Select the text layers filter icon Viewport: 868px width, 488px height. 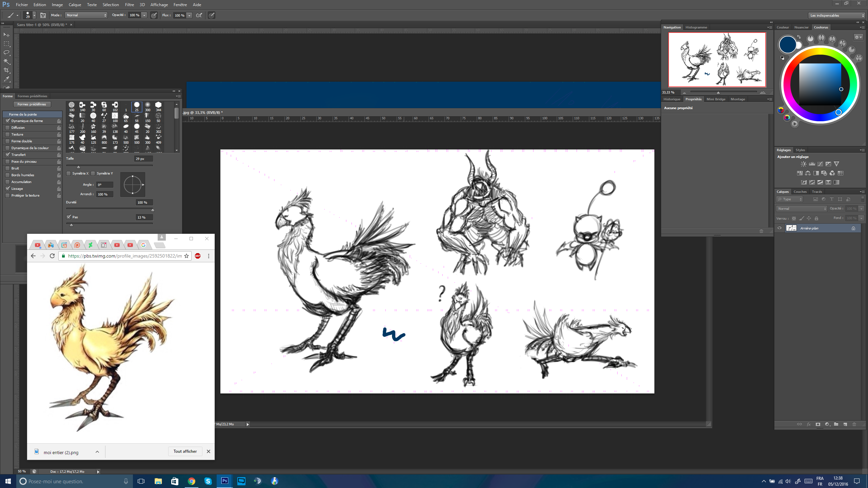(832, 199)
